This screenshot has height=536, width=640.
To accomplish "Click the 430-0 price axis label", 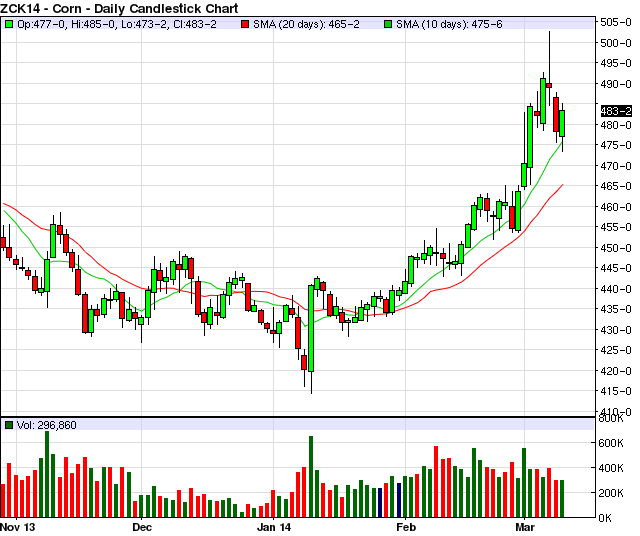I will tap(616, 330).
